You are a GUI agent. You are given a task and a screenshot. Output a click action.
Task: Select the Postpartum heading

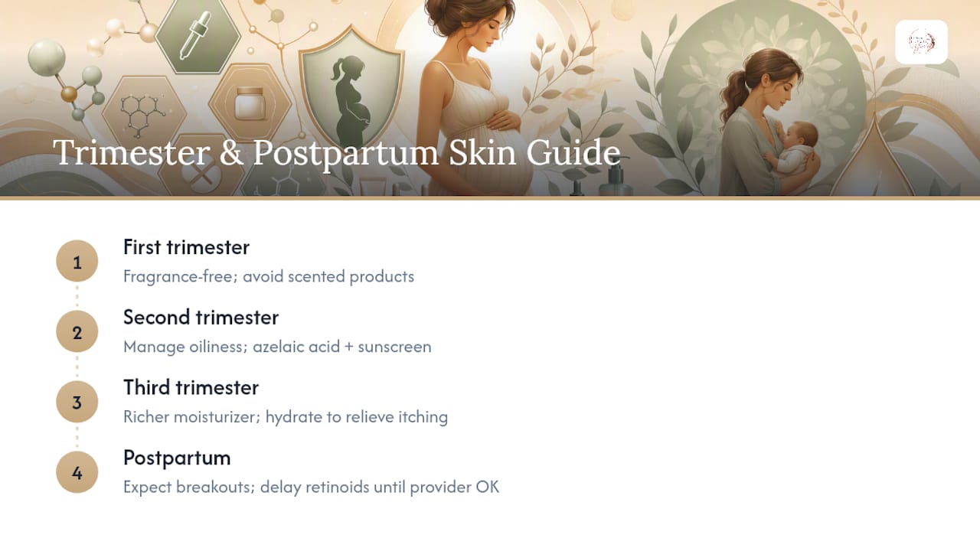pyautogui.click(x=177, y=458)
